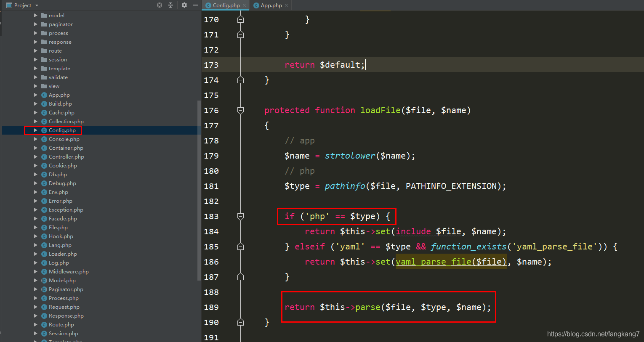Select Response.php in the project tree

tap(66, 316)
